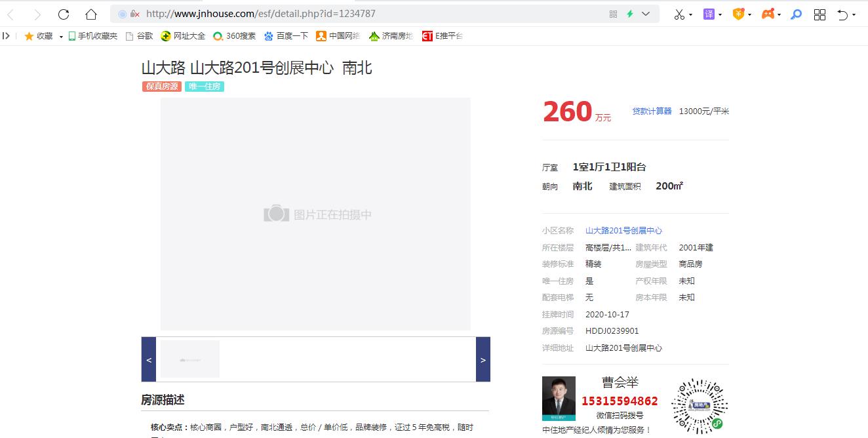Click the browser refresh button
Viewport: 868px width, 438px height.
[64, 14]
